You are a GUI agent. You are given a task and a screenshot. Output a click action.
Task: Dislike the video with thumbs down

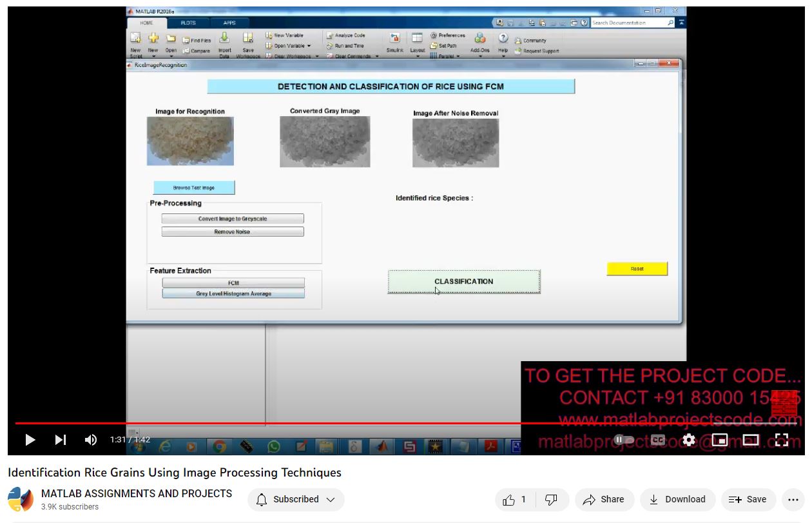point(551,499)
